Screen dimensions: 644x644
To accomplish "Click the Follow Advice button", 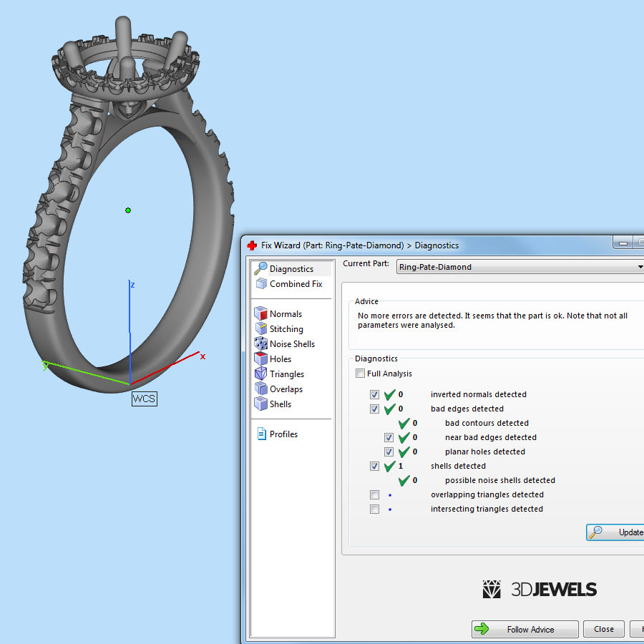I will click(525, 629).
